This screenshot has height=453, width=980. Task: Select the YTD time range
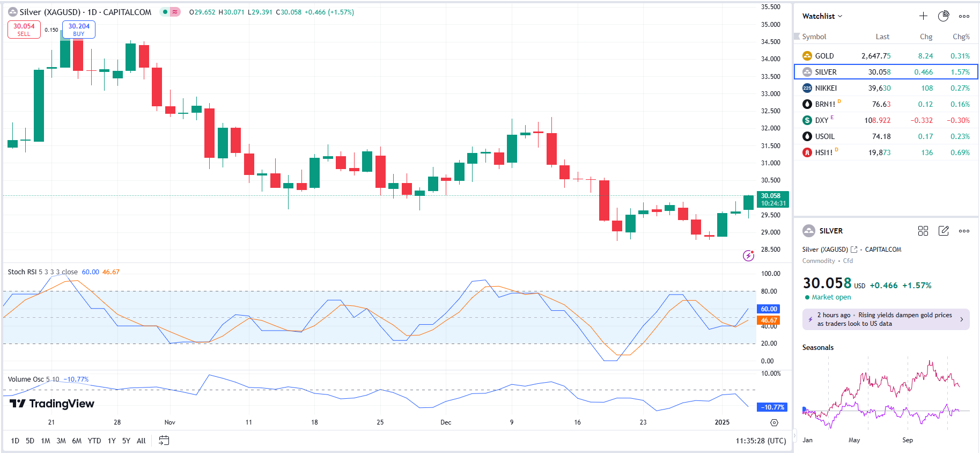click(x=94, y=441)
